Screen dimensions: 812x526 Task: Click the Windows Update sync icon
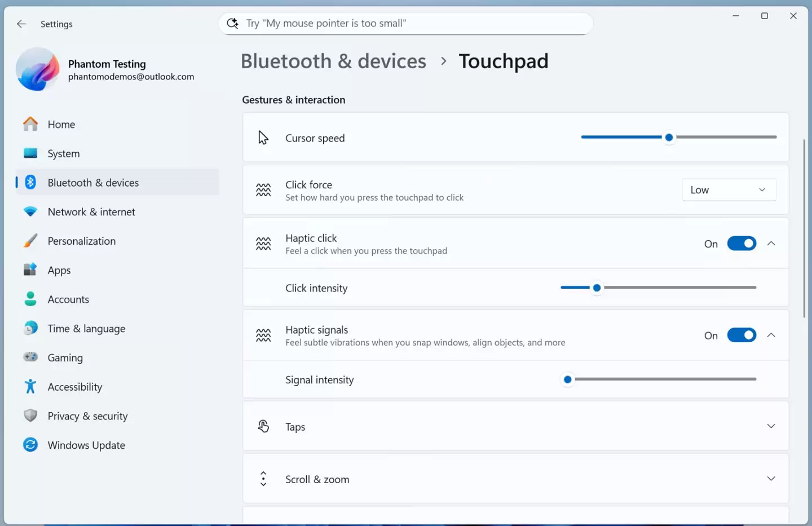[x=30, y=445]
